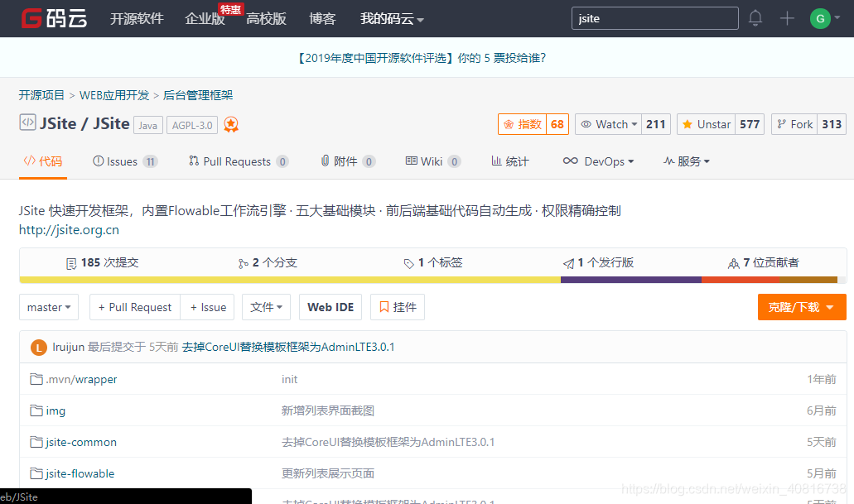Click the 新增列表界面截图 commit message
The image size is (854, 504).
328,411
